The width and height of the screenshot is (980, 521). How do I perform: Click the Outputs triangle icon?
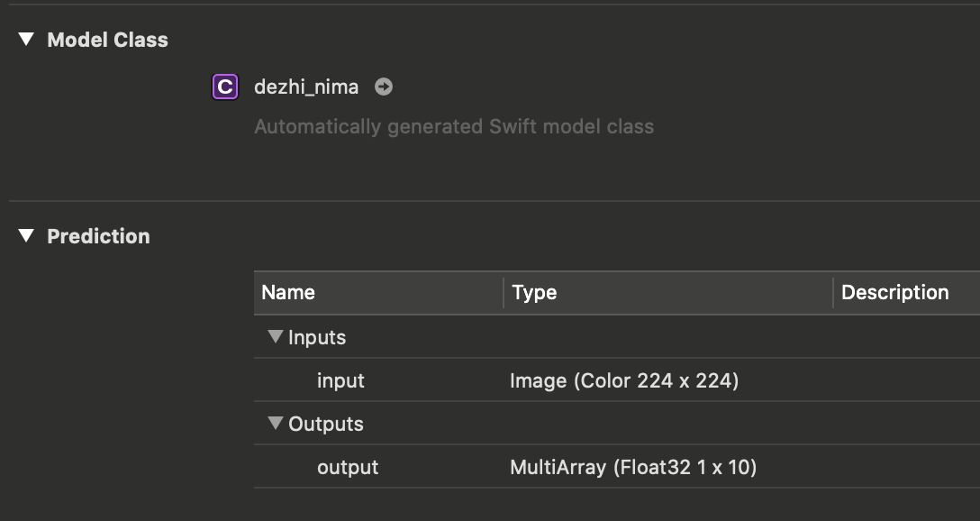[275, 424]
